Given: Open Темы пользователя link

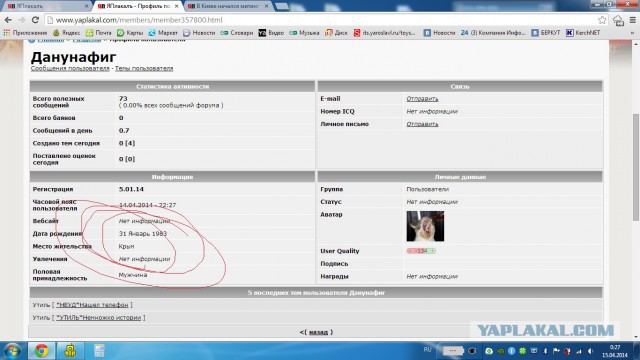Looking at the screenshot, I should pos(144,68).
